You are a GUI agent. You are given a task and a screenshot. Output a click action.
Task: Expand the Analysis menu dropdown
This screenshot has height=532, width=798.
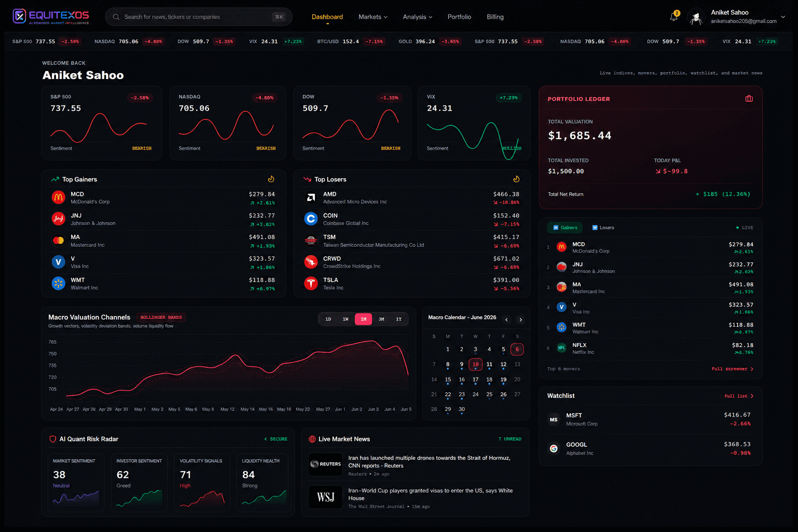[x=418, y=17]
